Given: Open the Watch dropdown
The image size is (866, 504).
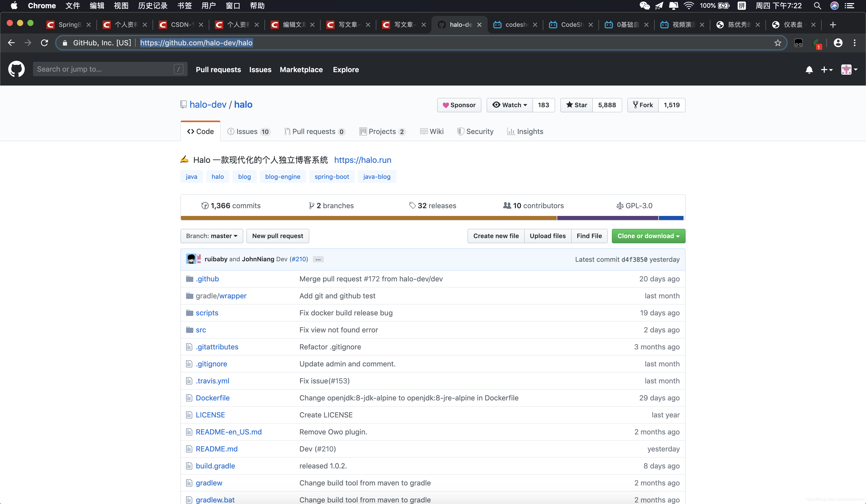Looking at the screenshot, I should (x=510, y=105).
